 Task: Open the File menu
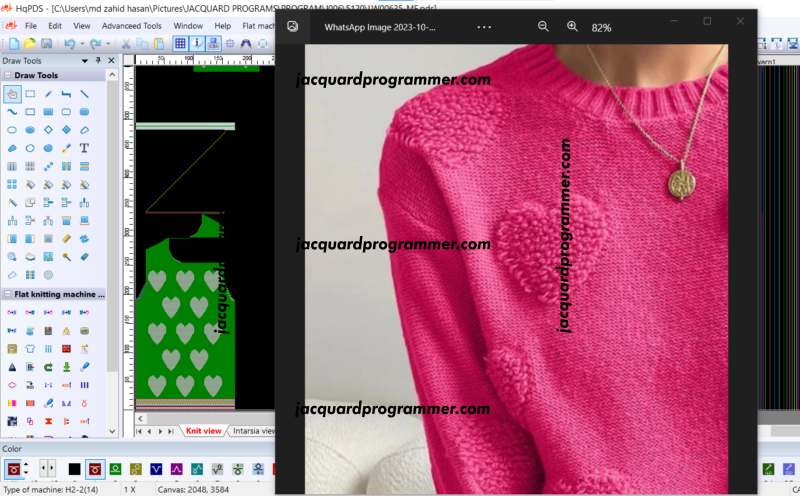pyautogui.click(x=31, y=26)
